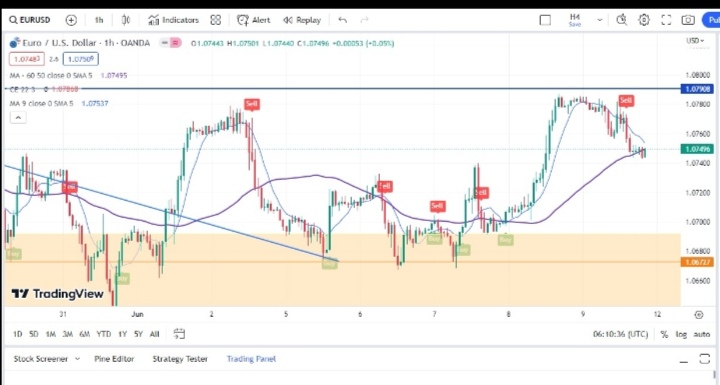The width and height of the screenshot is (720, 385).
Task: Set date range to 5Y
Action: [138, 334]
